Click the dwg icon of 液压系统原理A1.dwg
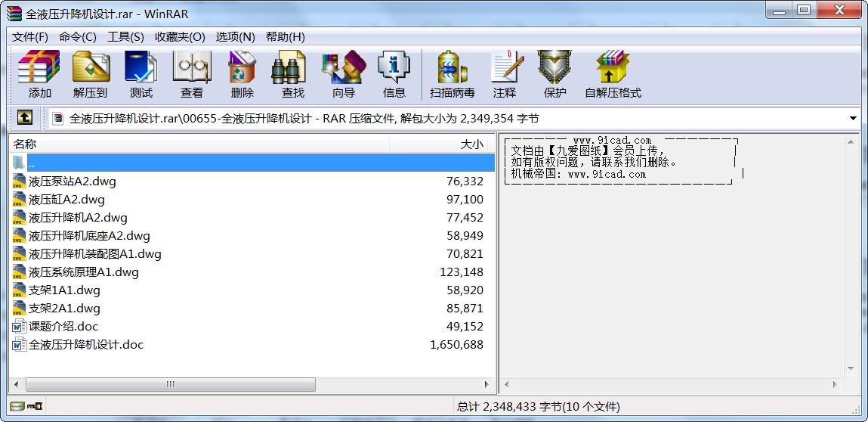The image size is (868, 422). point(20,272)
